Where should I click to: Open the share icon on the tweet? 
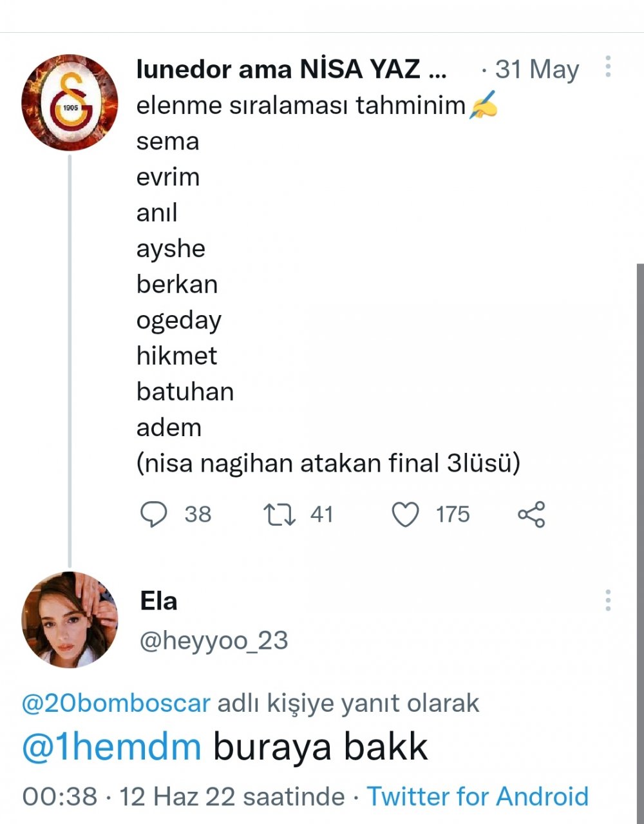click(x=532, y=513)
